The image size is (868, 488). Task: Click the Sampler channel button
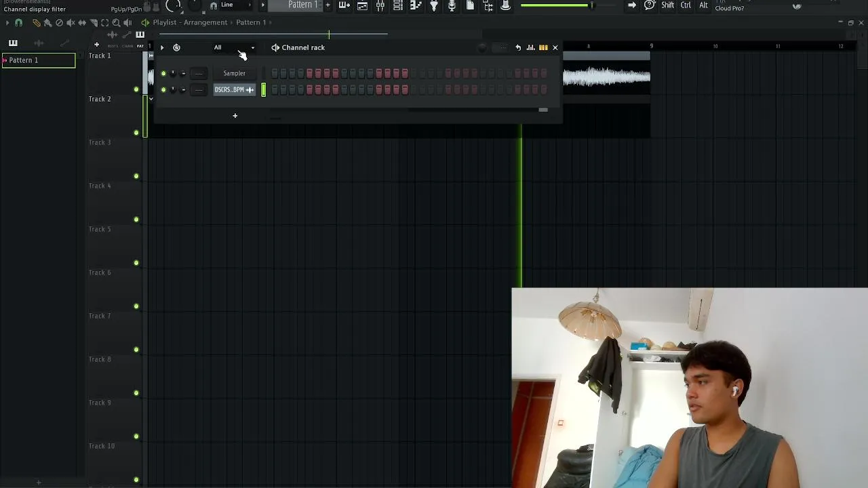pos(235,73)
